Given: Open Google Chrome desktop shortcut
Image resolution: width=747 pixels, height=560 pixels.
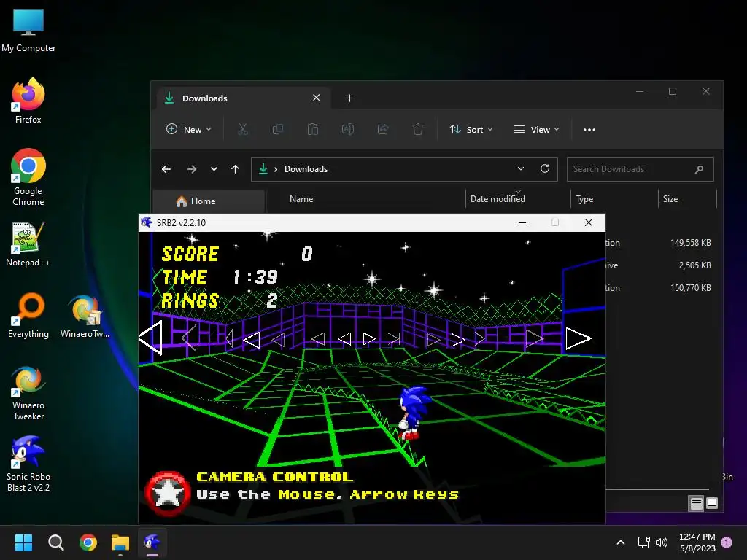Looking at the screenshot, I should pyautogui.click(x=28, y=177).
